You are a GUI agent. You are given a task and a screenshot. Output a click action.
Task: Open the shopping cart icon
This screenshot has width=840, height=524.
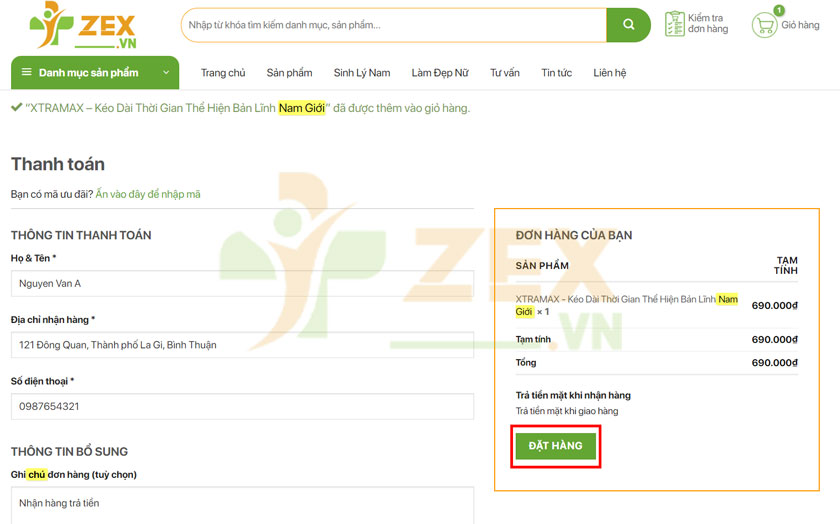[x=765, y=26]
